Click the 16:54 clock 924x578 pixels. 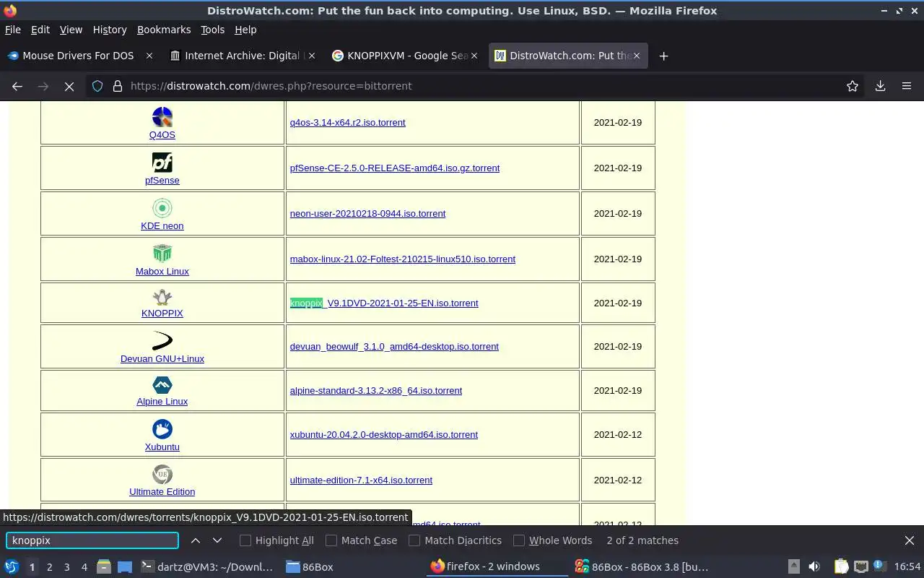907,567
